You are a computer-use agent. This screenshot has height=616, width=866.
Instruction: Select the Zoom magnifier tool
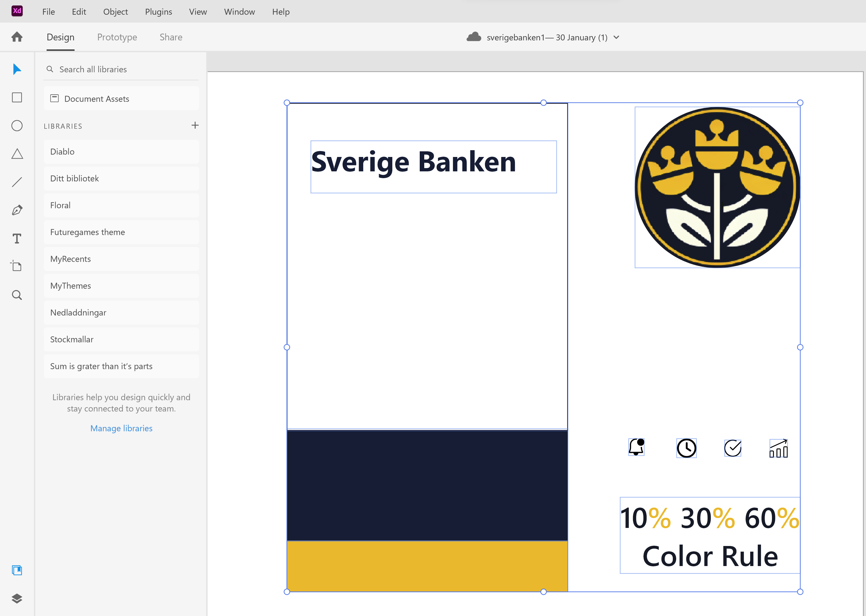pyautogui.click(x=17, y=295)
